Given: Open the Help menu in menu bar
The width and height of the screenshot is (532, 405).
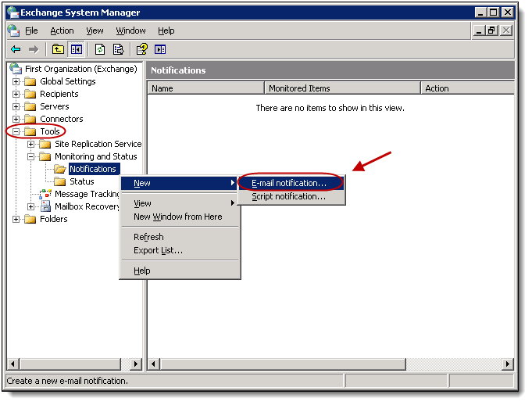Looking at the screenshot, I should (166, 31).
